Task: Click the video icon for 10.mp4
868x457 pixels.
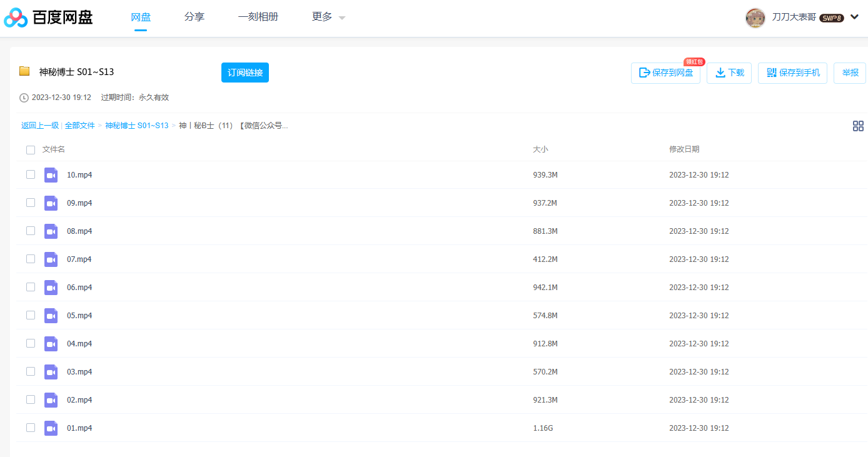Action: coord(51,175)
